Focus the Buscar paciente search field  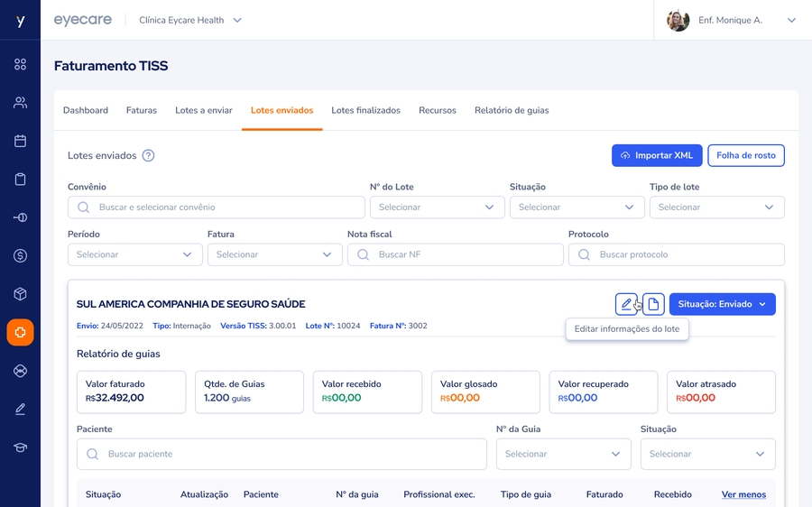(281, 454)
